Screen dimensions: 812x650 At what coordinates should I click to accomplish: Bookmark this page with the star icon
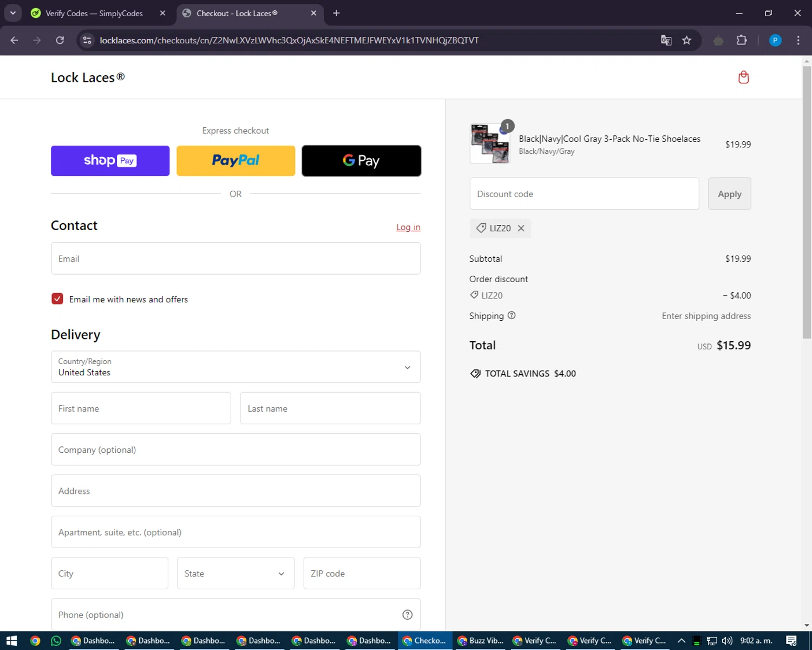[686, 40]
